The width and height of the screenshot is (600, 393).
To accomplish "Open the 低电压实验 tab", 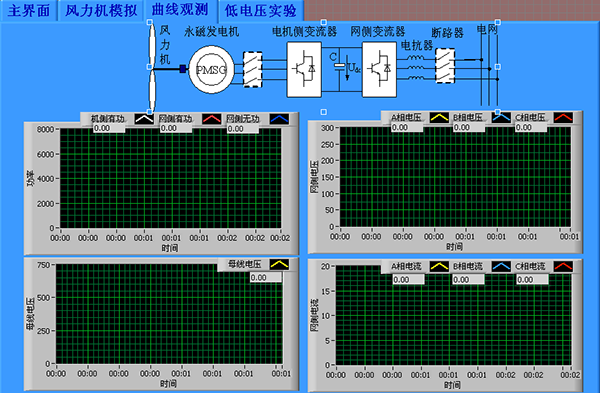I will tap(261, 10).
